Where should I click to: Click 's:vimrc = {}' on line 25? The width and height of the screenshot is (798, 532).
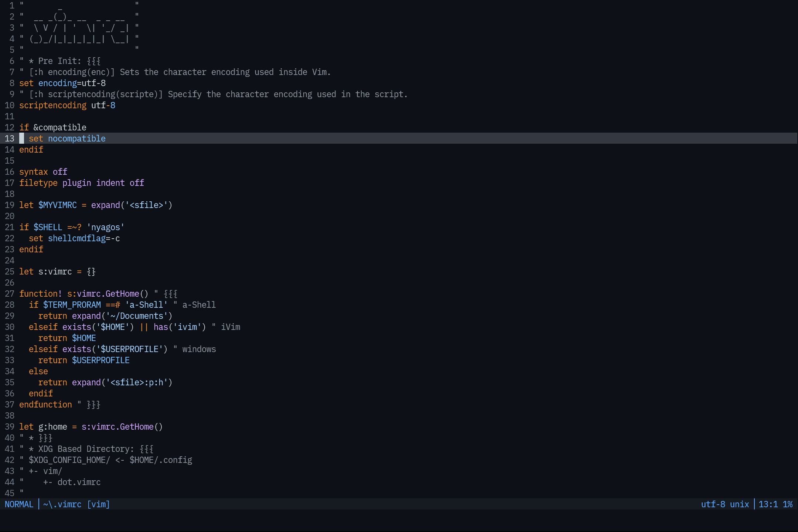[67, 272]
